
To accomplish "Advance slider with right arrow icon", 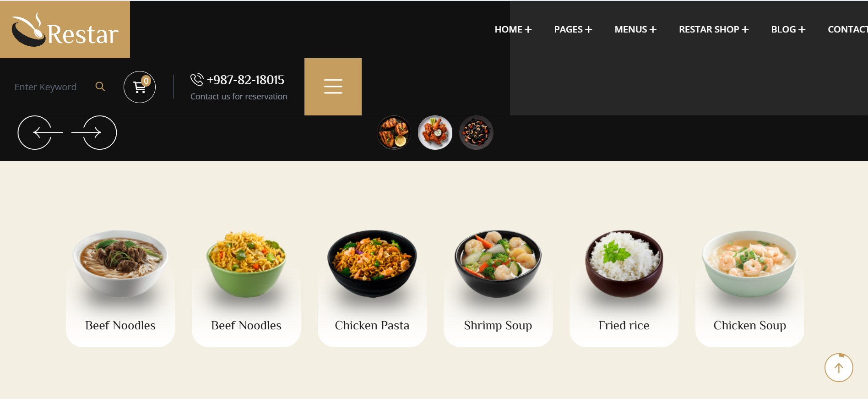I will [x=94, y=132].
